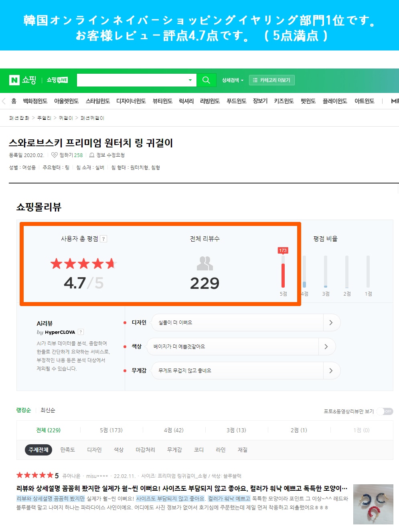This screenshot has height=532, width=399.
Task: Select the 5점 (173) review tab
Action: coord(111,430)
